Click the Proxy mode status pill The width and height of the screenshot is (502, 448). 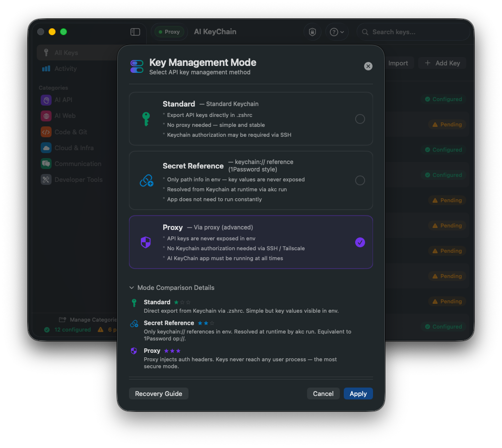tap(169, 32)
